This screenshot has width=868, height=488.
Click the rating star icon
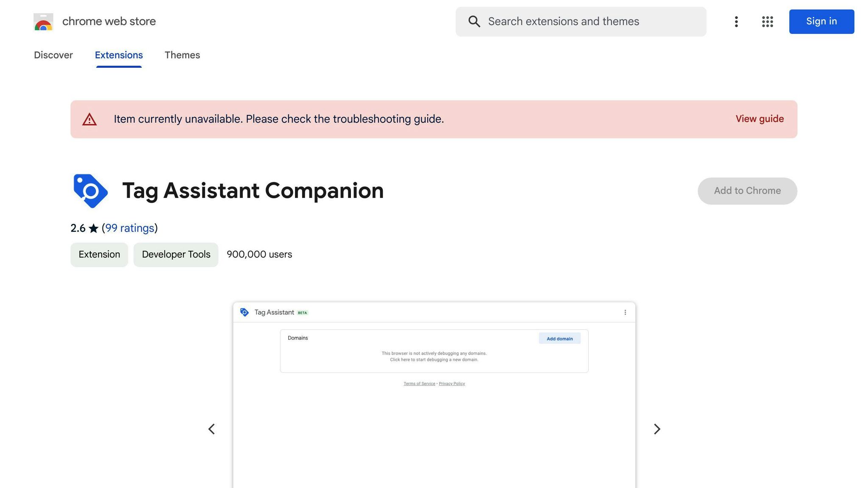tap(94, 229)
